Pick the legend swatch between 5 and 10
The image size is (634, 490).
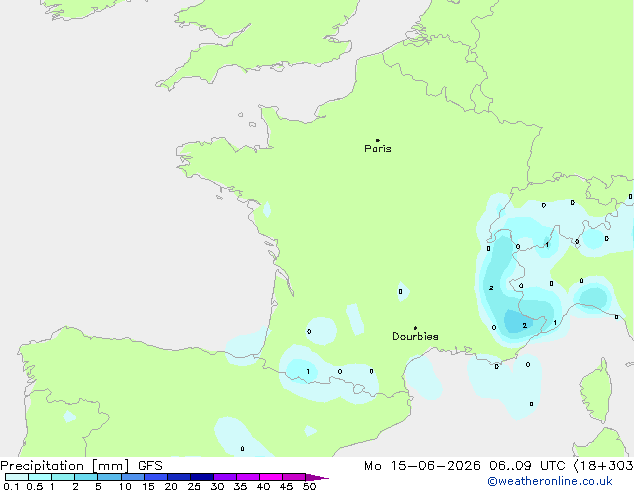pos(110,477)
